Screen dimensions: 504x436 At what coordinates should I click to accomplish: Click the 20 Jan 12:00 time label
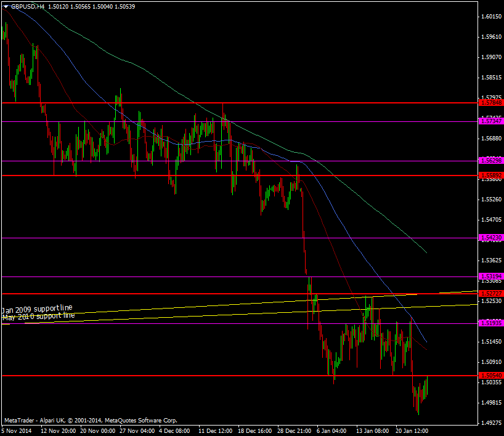click(412, 431)
